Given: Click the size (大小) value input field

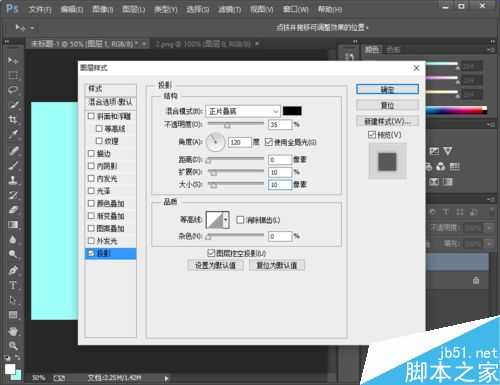Looking at the screenshot, I should click(x=280, y=185).
